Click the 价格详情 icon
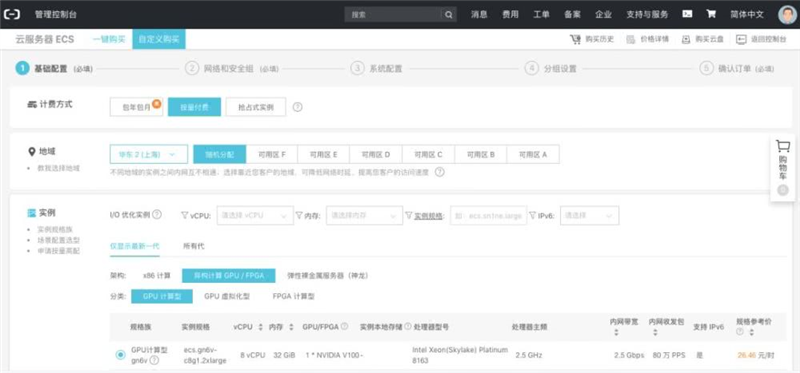The image size is (800, 373). tap(631, 39)
